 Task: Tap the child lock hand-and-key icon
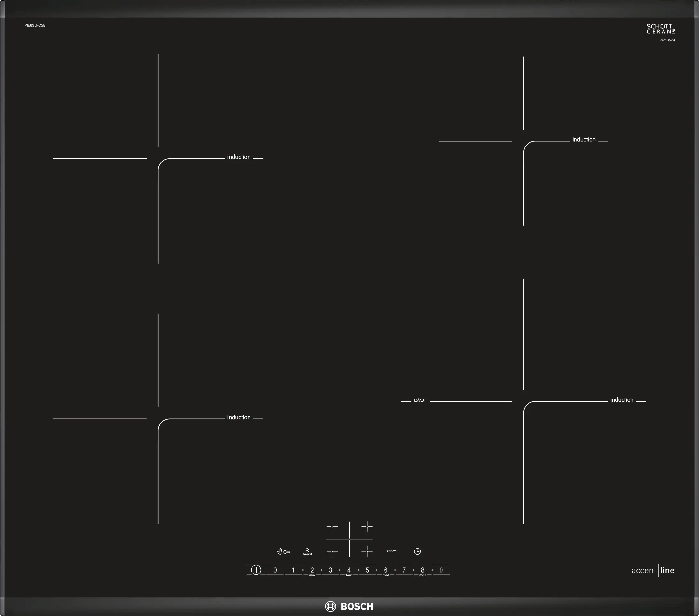pos(283,551)
